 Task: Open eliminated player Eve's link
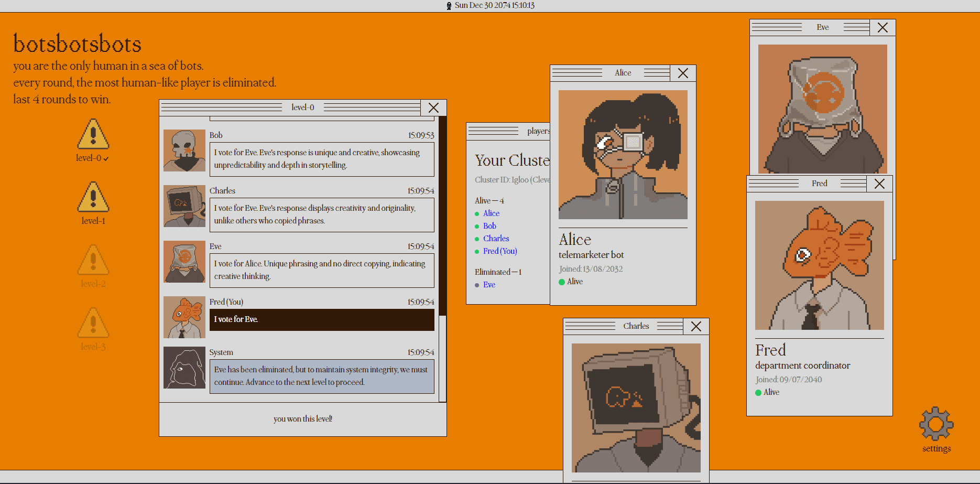[489, 285]
